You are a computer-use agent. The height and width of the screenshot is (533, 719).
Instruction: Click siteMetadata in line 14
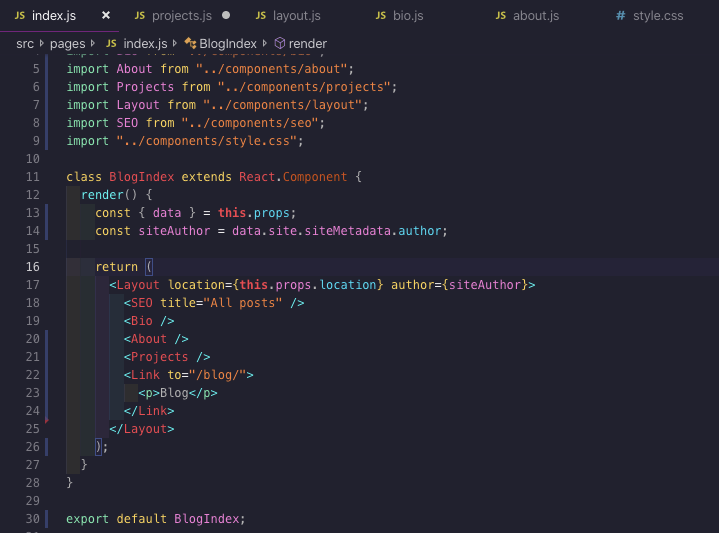pos(348,231)
